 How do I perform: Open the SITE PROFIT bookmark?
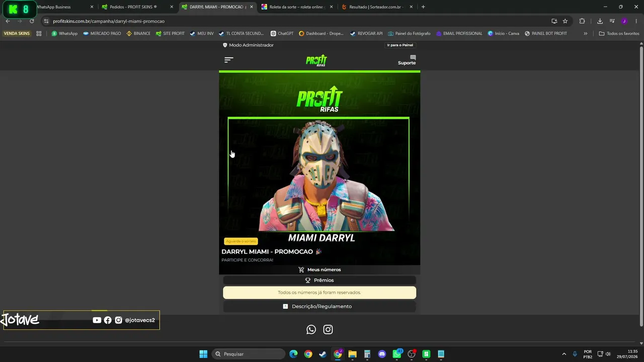pyautogui.click(x=170, y=34)
